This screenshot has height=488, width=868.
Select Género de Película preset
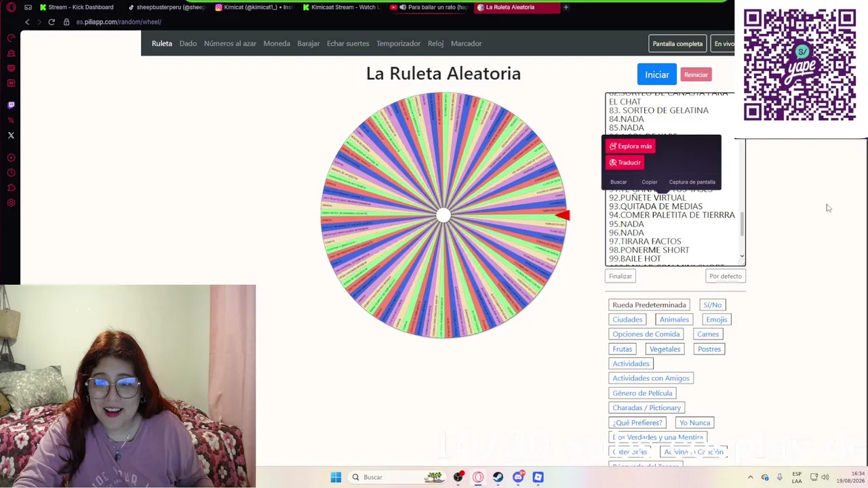pyautogui.click(x=642, y=393)
